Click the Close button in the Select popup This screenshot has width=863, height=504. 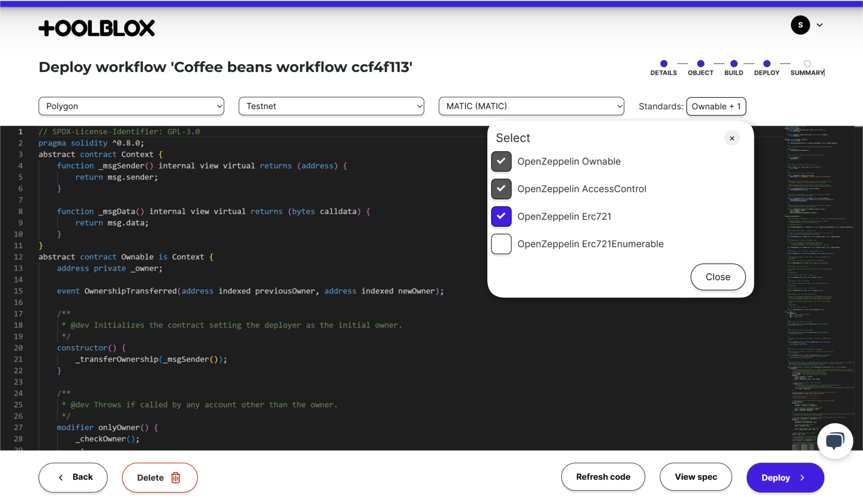pyautogui.click(x=718, y=277)
